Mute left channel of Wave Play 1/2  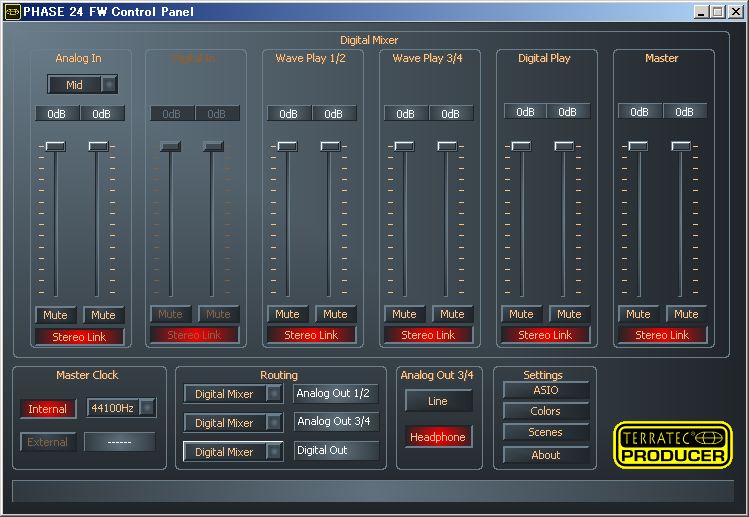pyautogui.click(x=287, y=314)
